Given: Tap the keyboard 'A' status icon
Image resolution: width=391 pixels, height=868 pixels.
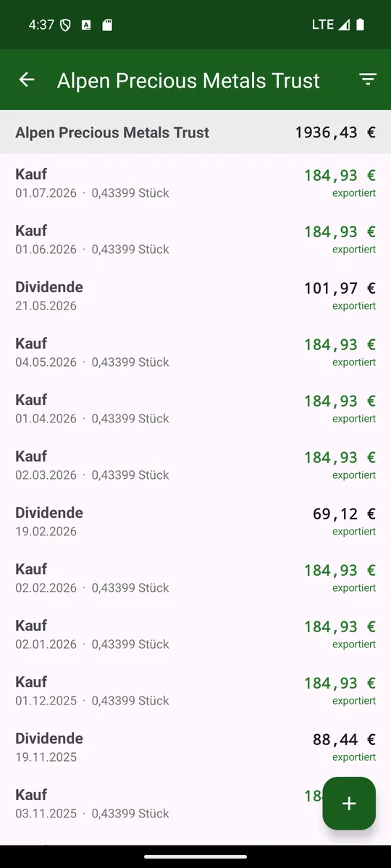Looking at the screenshot, I should [x=86, y=25].
